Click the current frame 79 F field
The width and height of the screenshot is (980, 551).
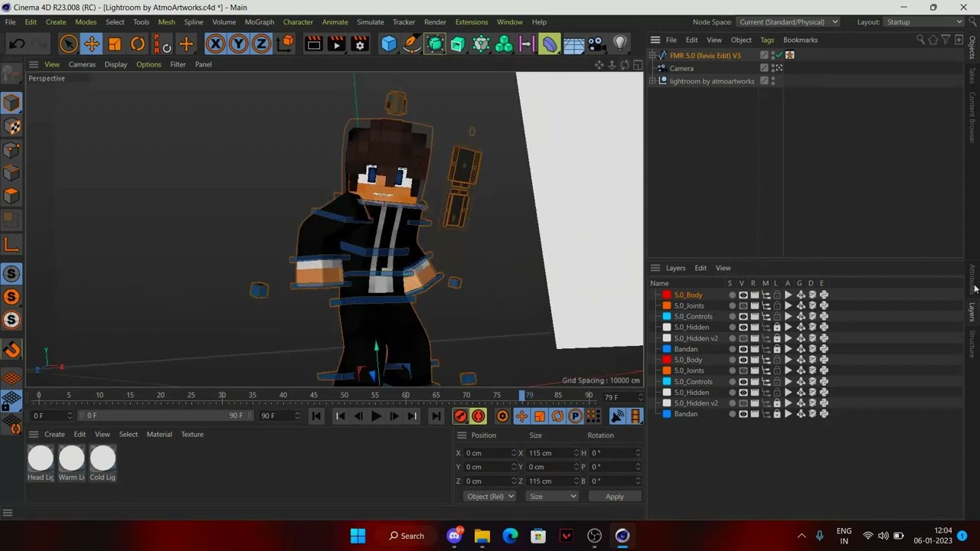621,397
